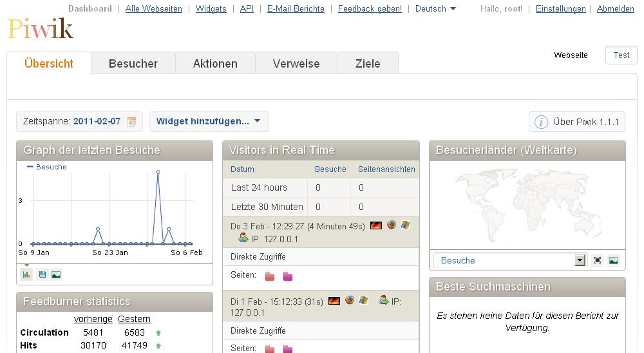
Task: Export graph as image icon under visits graph
Action: point(56,274)
